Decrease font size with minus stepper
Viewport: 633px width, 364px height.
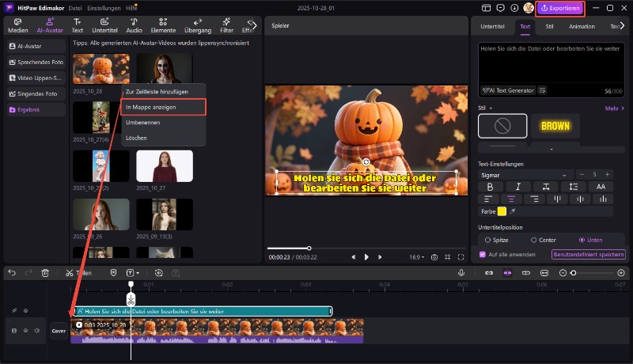(x=582, y=174)
